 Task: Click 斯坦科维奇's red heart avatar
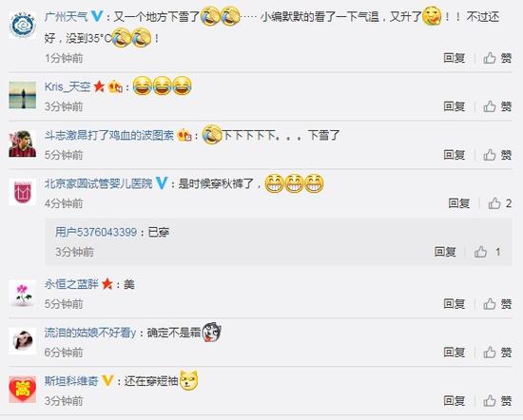pyautogui.click(x=23, y=390)
